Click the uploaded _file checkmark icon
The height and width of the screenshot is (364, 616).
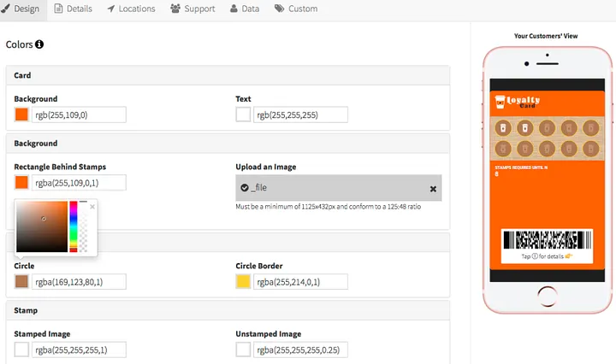245,187
